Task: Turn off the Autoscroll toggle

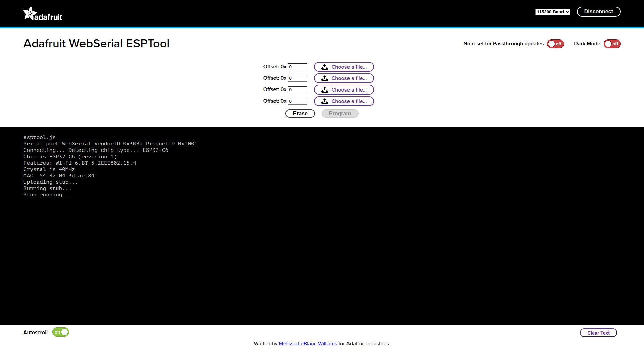Action: click(61, 332)
